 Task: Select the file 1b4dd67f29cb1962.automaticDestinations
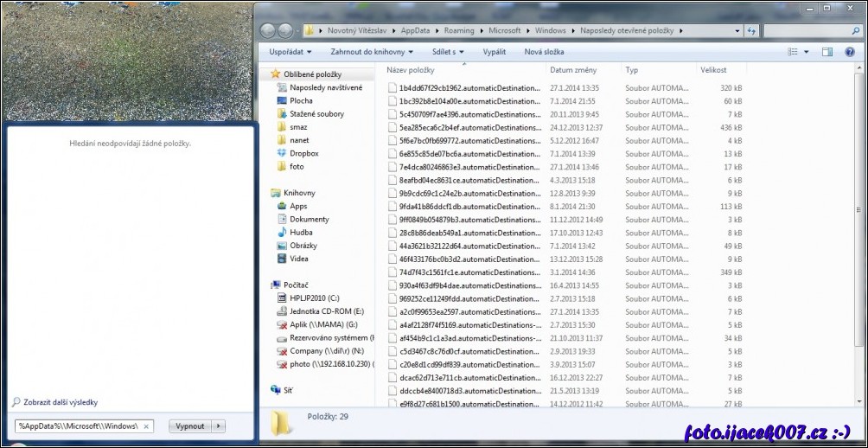click(468, 88)
